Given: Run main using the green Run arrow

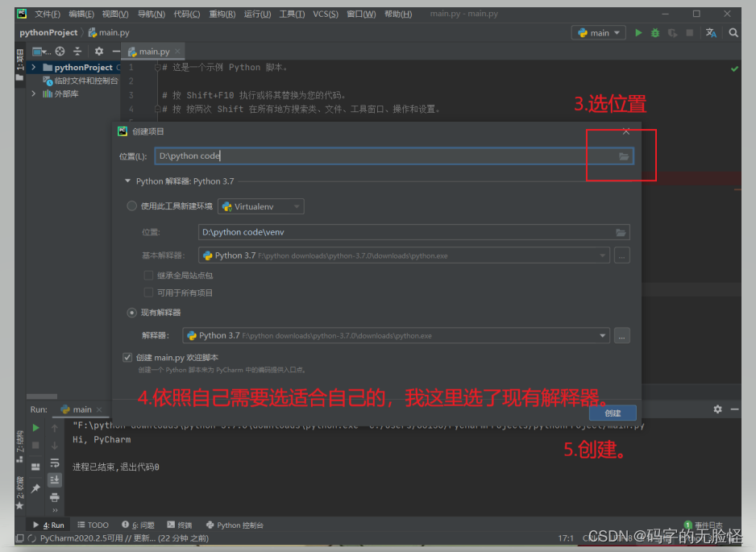Looking at the screenshot, I should (639, 32).
